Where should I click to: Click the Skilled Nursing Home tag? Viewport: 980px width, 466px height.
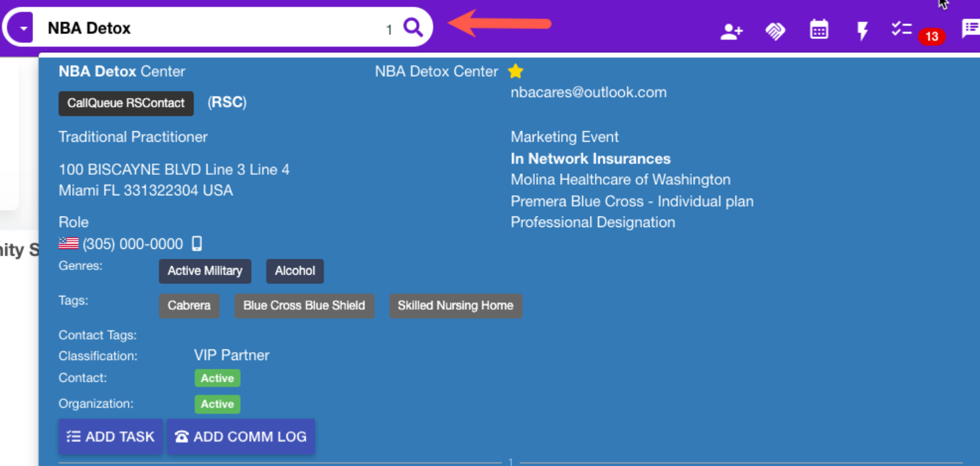[x=455, y=306]
